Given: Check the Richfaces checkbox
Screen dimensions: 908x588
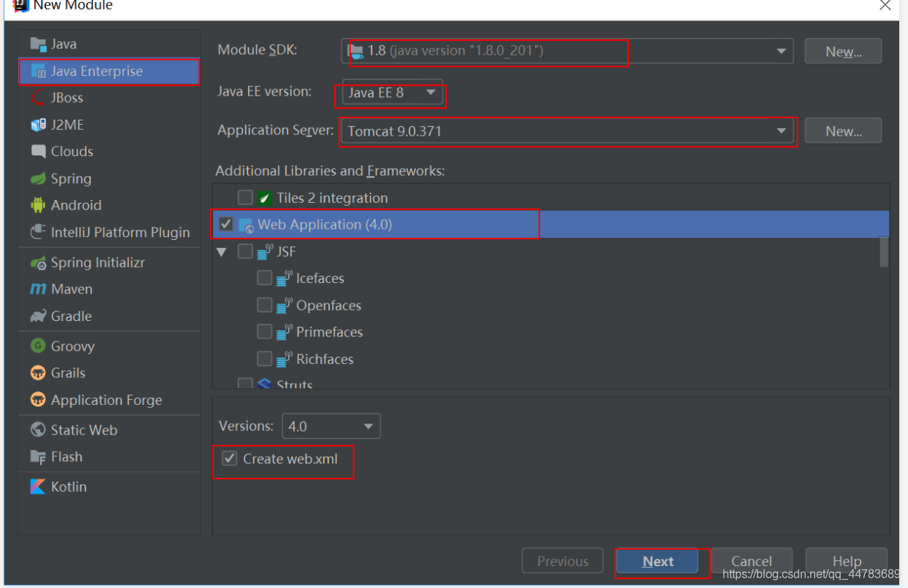Looking at the screenshot, I should click(x=264, y=359).
